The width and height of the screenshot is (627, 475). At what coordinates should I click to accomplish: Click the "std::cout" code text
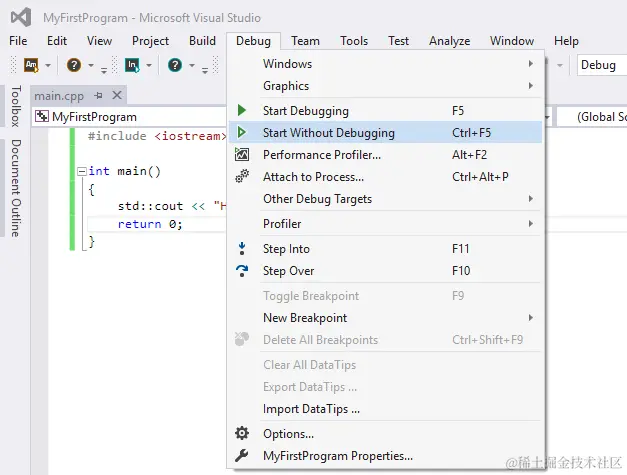(x=150, y=206)
